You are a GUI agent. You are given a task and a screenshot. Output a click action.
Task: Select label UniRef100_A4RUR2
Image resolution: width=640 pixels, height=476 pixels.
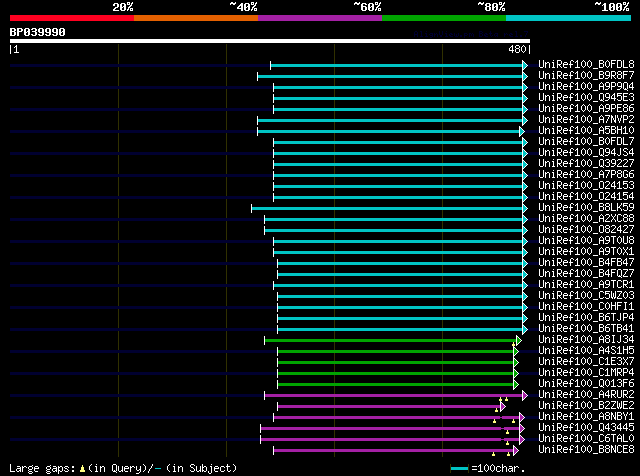pyautogui.click(x=586, y=395)
